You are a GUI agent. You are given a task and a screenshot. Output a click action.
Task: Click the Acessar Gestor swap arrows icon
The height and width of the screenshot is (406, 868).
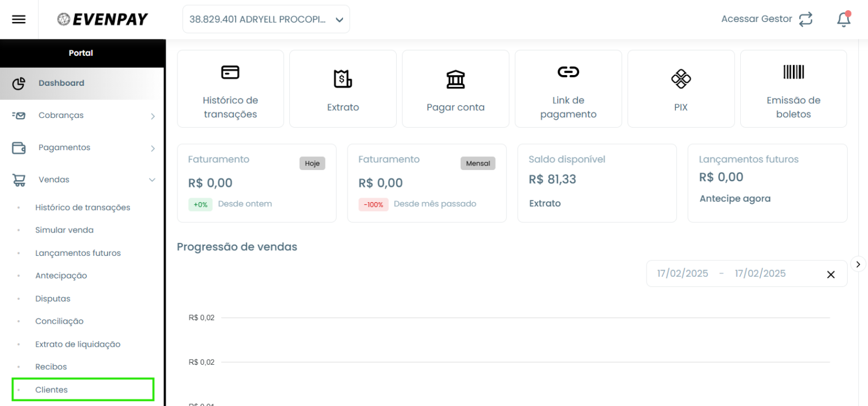(x=806, y=19)
